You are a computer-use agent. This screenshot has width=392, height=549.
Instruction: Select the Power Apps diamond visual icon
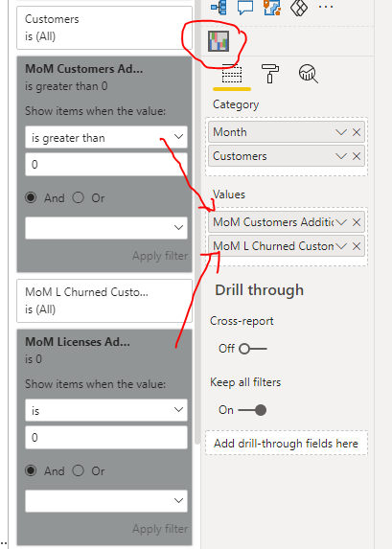click(x=299, y=7)
